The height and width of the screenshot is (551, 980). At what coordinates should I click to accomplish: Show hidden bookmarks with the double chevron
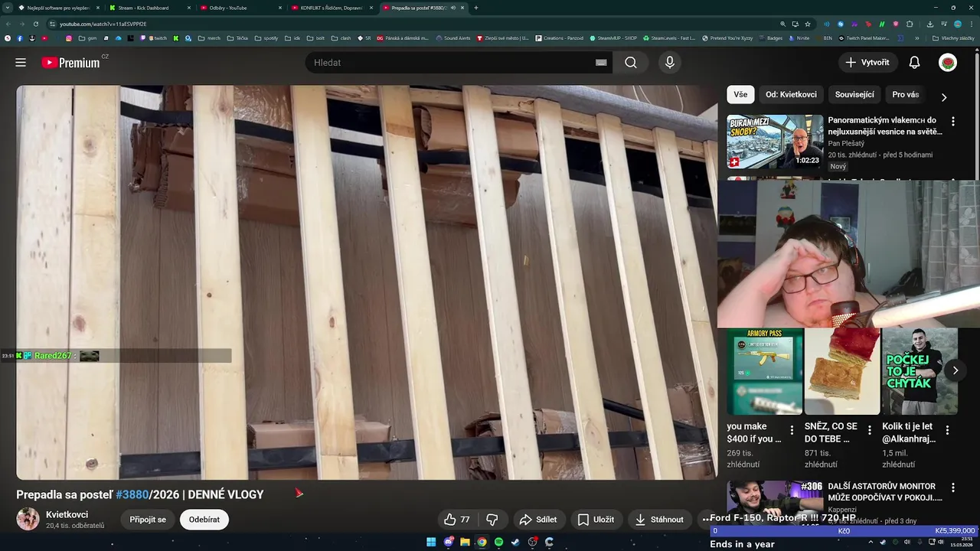(x=916, y=37)
